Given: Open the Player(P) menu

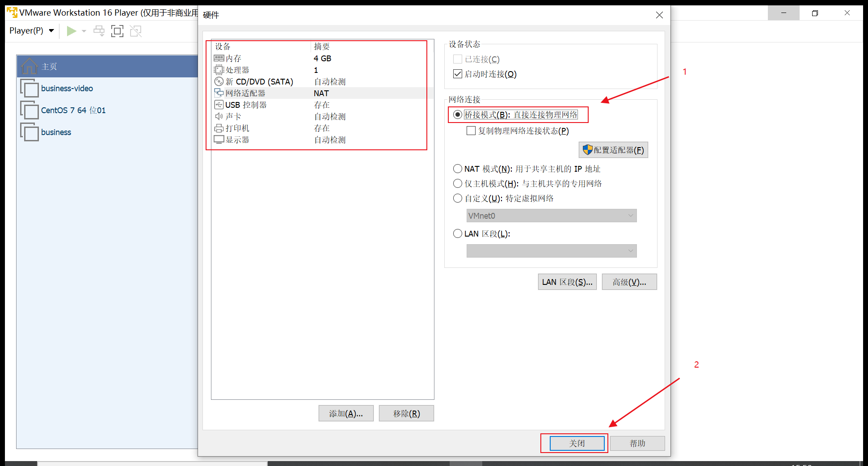Looking at the screenshot, I should coord(31,31).
